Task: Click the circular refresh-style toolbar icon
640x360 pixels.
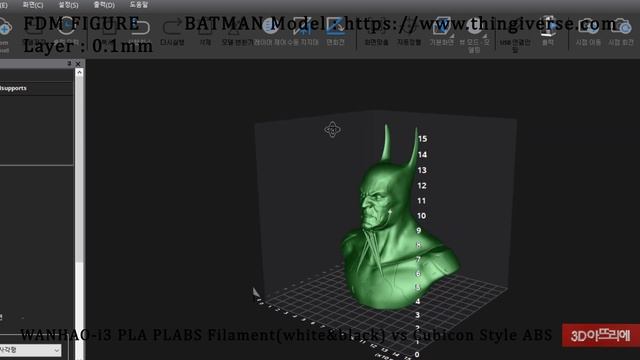Action: [x=67, y=27]
